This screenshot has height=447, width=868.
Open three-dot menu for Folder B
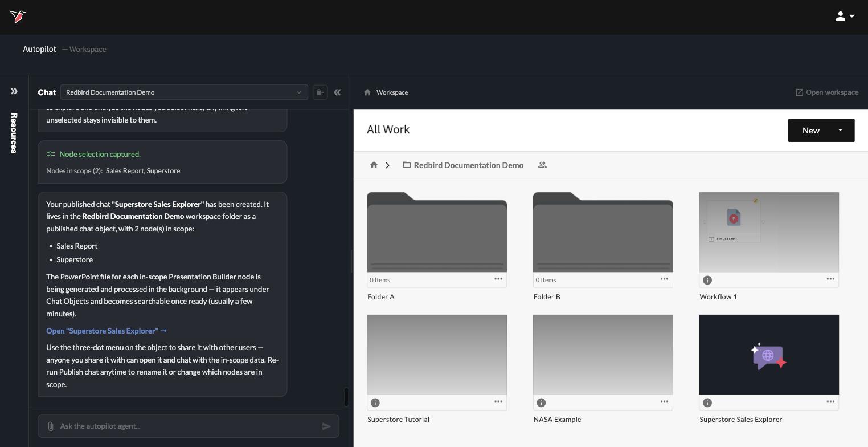pyautogui.click(x=664, y=279)
